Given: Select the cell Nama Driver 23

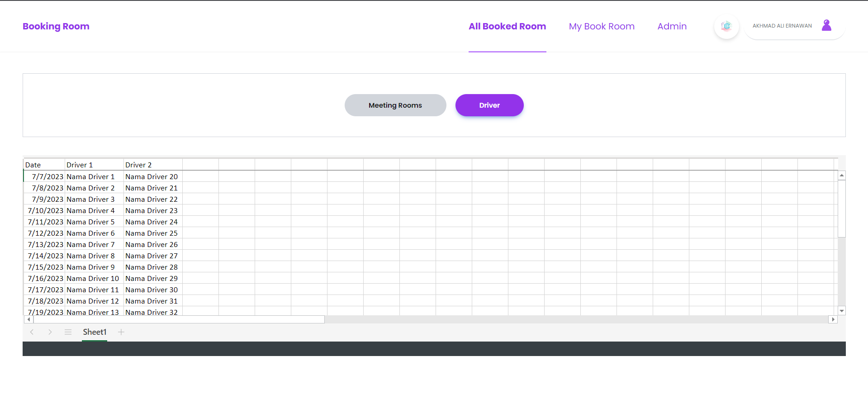Looking at the screenshot, I should 153,210.
